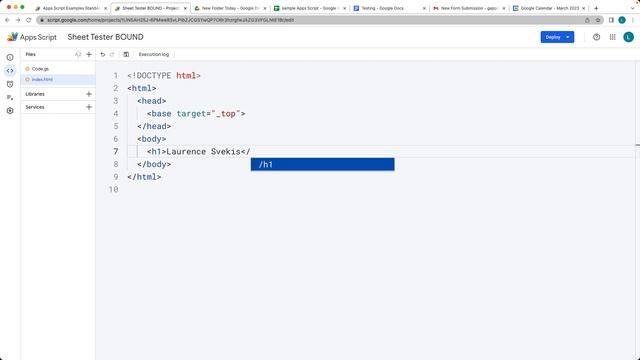Save the project with the disk icon
640x360 pixels.
[x=126, y=54]
